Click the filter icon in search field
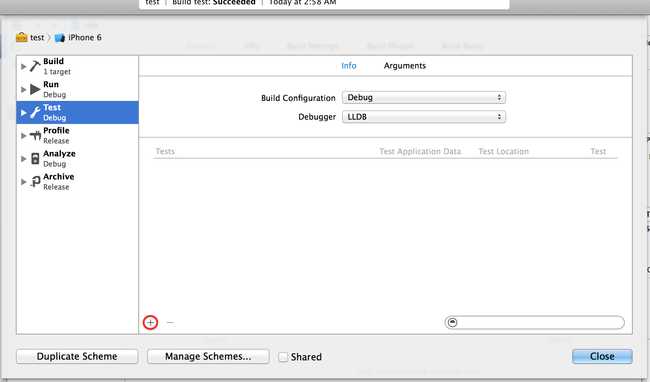Screen dimensions: 650x382 click(453, 322)
